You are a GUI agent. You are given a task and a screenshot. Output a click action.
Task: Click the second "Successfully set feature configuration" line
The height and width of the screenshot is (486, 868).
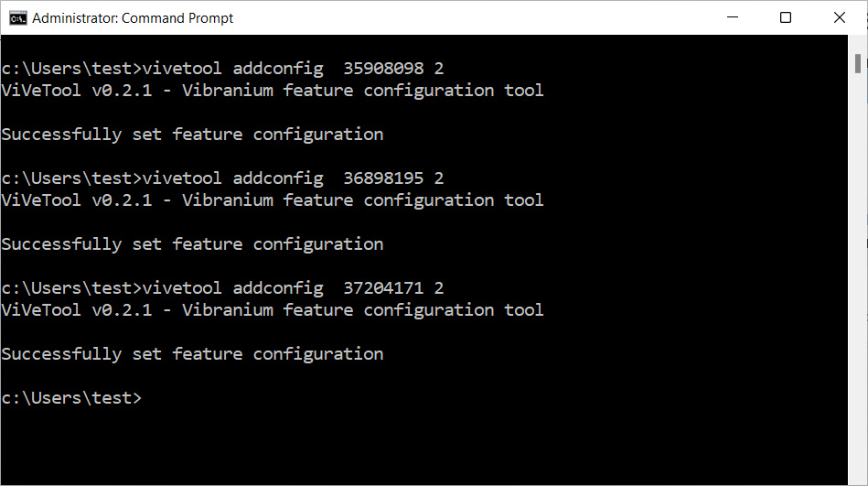coord(192,244)
